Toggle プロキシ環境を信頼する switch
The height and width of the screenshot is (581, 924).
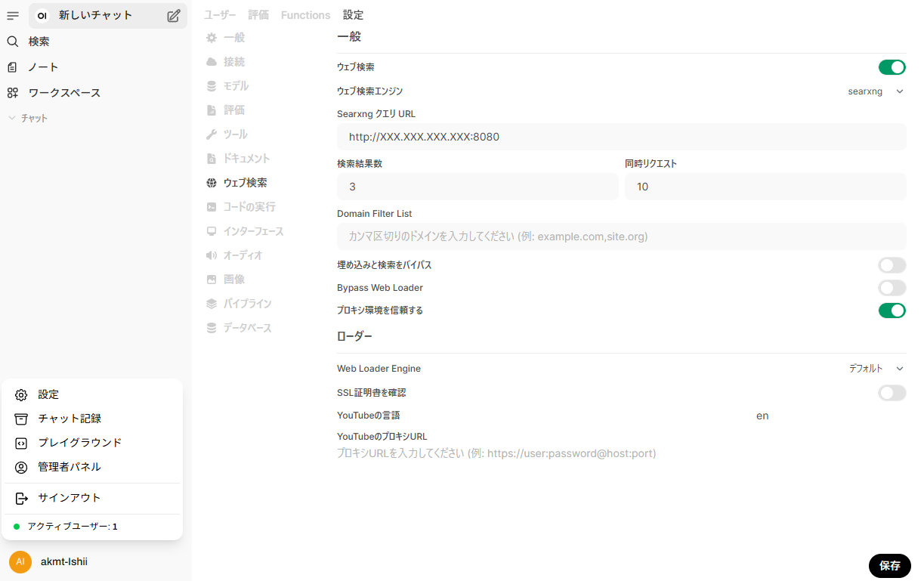pos(892,311)
